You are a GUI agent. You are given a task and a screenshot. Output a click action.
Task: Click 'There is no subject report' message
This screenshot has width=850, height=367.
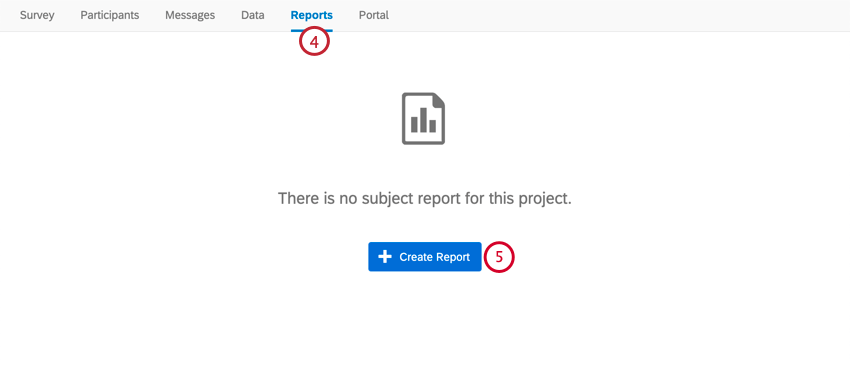point(424,198)
